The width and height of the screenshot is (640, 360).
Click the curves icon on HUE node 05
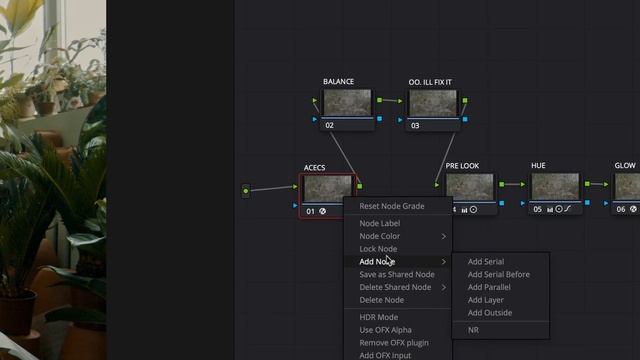pyautogui.click(x=568, y=209)
